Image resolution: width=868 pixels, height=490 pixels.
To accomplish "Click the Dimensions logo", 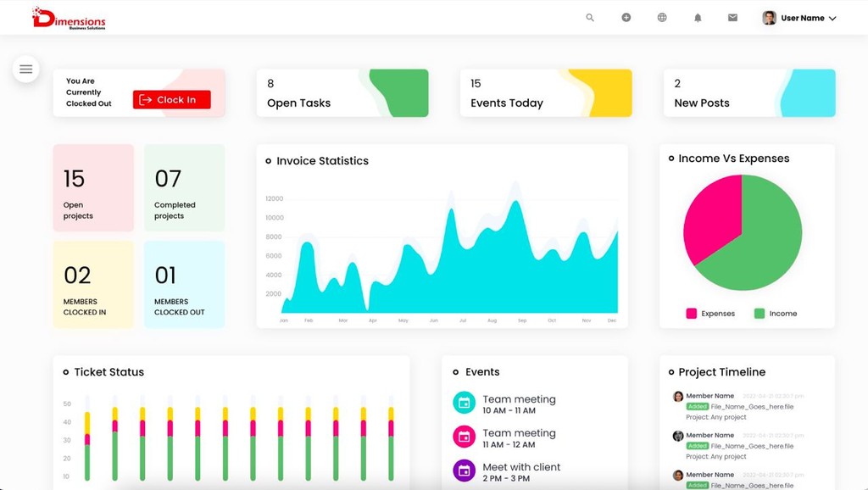I will point(69,18).
